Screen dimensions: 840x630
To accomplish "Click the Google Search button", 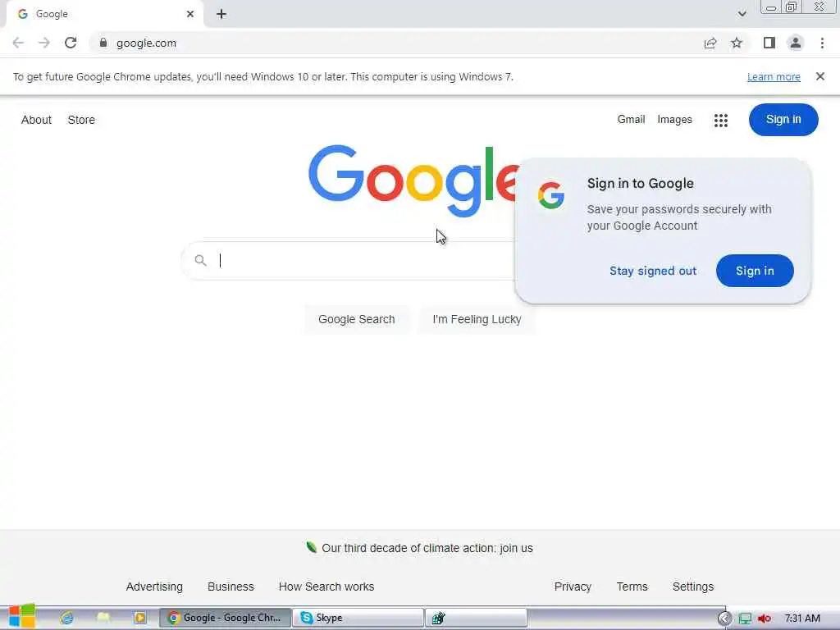I will point(357,319).
